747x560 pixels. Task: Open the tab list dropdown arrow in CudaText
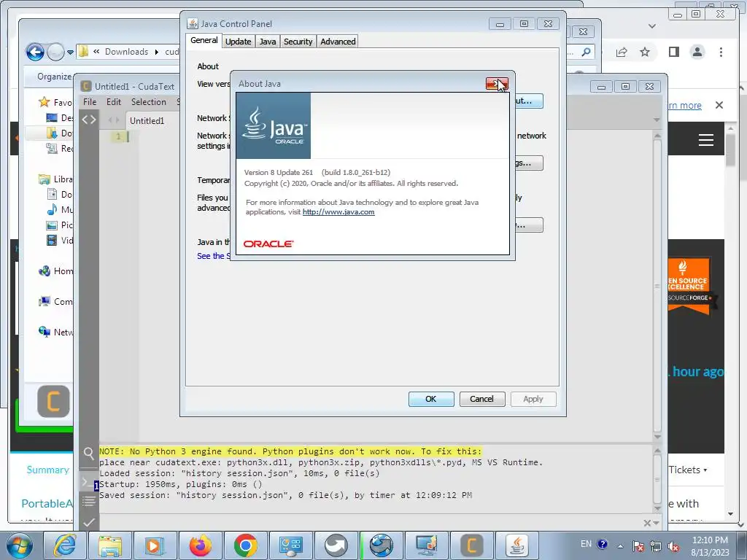coord(657,120)
